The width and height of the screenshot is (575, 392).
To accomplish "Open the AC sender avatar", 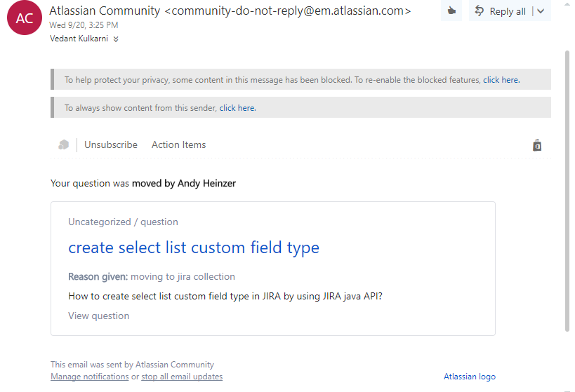I will (25, 18).
